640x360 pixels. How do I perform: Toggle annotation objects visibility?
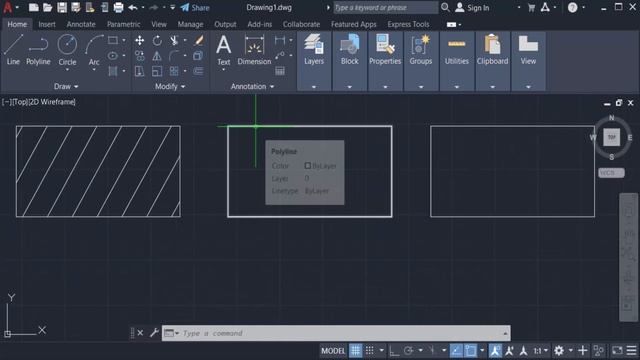pyautogui.click(x=495, y=351)
